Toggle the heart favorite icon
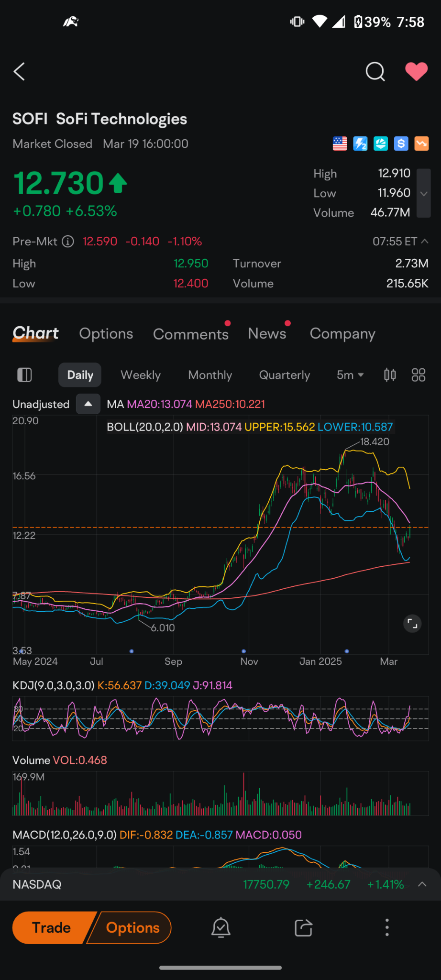Image resolution: width=441 pixels, height=980 pixels. pyautogui.click(x=416, y=72)
